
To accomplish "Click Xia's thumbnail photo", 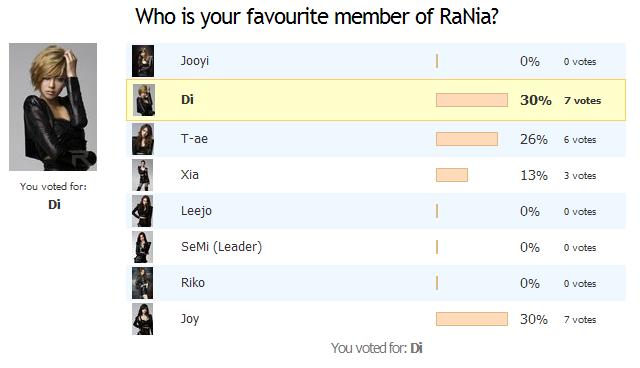I will tap(142, 175).
